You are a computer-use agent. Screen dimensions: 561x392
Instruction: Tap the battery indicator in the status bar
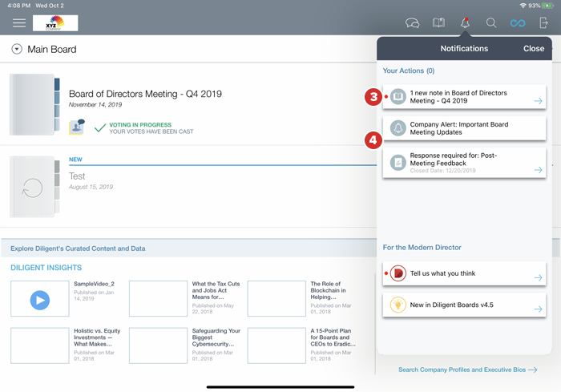point(547,6)
